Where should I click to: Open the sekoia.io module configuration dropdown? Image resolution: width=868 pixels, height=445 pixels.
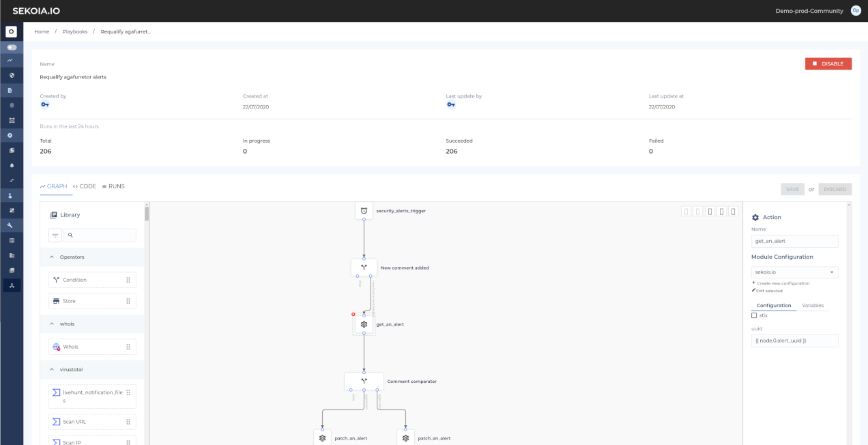794,272
